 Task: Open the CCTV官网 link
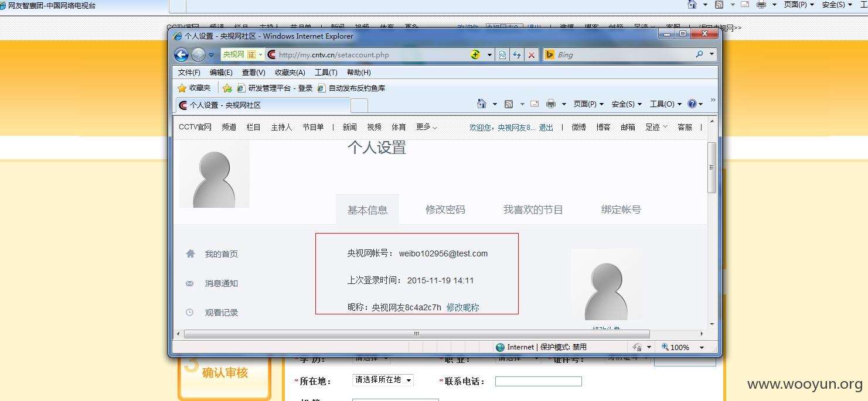[x=195, y=127]
